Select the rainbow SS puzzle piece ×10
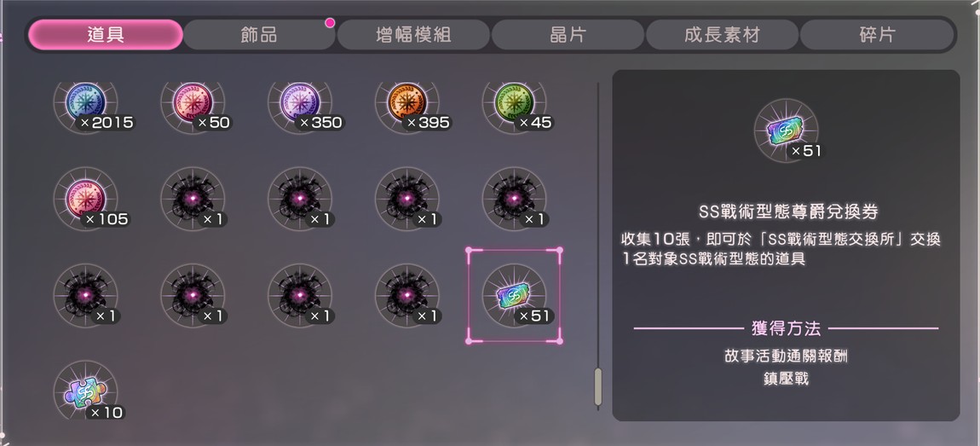 tap(85, 392)
